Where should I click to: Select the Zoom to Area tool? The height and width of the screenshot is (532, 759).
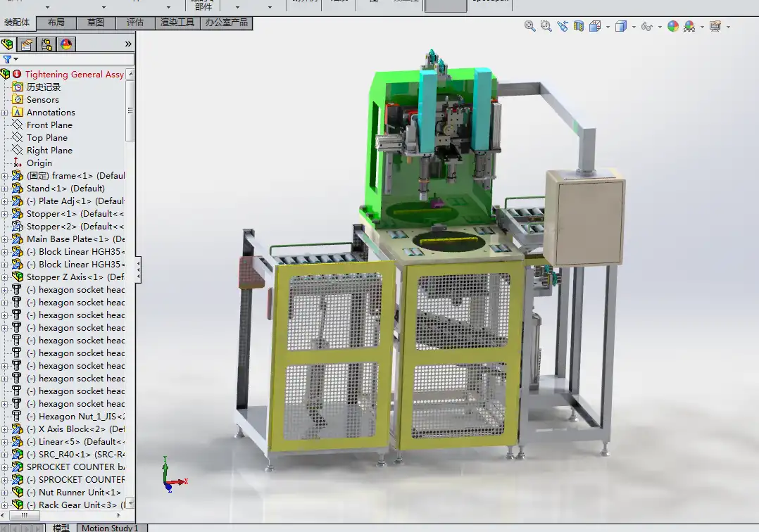[x=546, y=26]
